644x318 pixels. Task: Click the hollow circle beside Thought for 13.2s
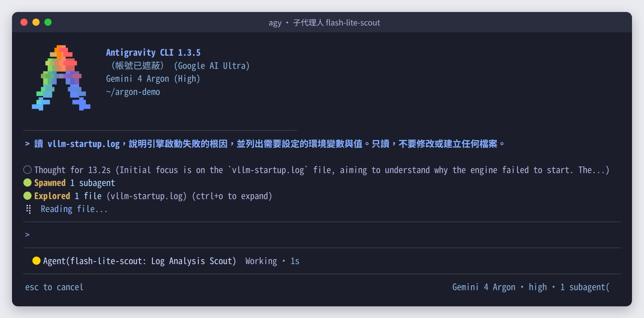pos(27,170)
